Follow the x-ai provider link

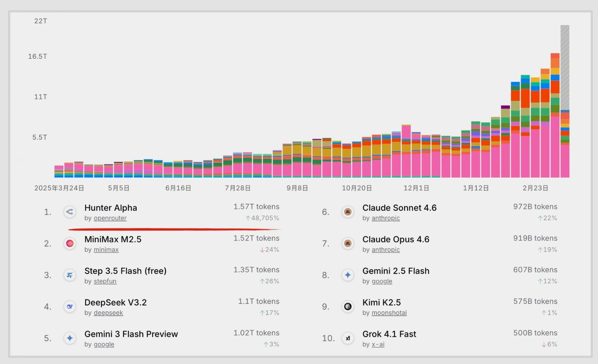point(378,344)
